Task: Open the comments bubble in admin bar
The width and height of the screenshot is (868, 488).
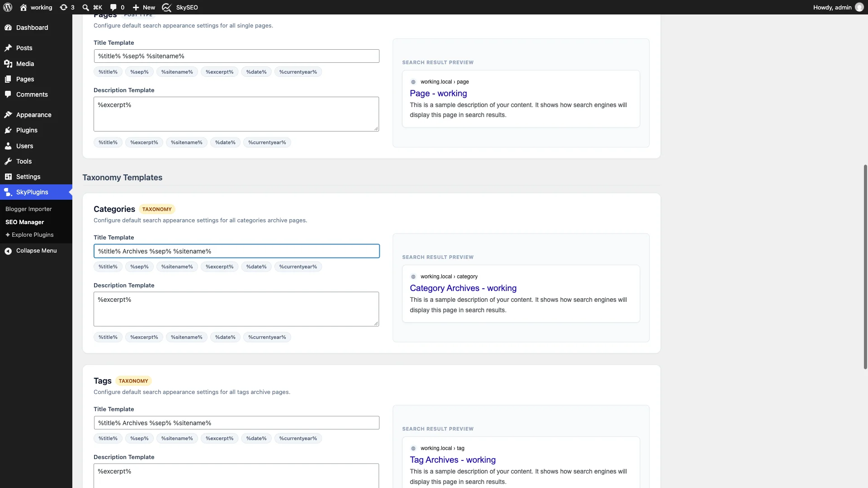Action: (117, 7)
